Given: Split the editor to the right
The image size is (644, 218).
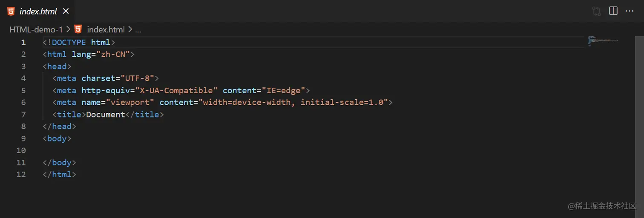Looking at the screenshot, I should (613, 11).
